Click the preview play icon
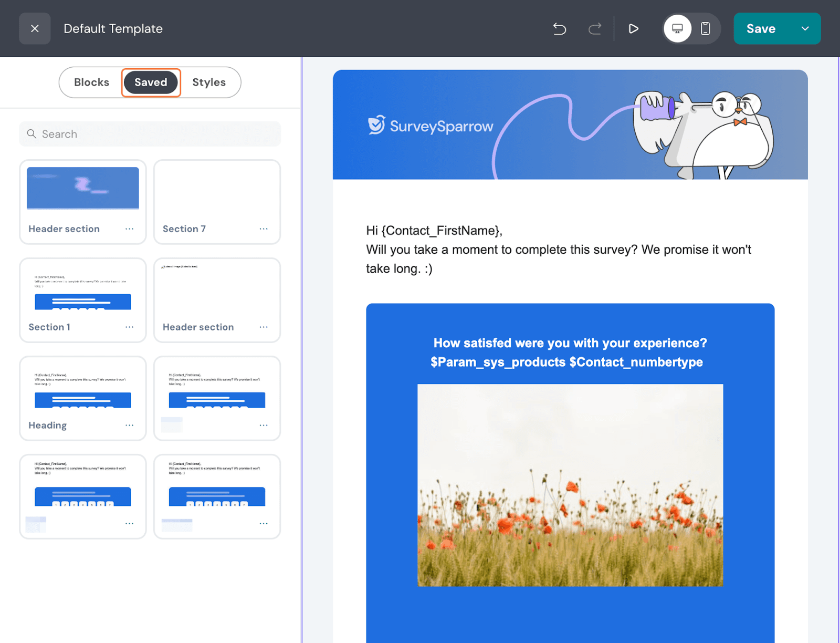The image size is (840, 643). [634, 29]
